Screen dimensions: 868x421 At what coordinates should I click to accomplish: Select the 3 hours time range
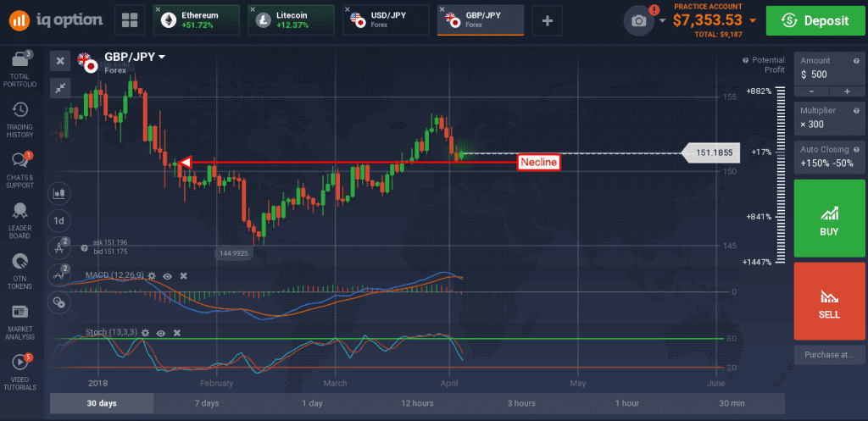point(521,403)
